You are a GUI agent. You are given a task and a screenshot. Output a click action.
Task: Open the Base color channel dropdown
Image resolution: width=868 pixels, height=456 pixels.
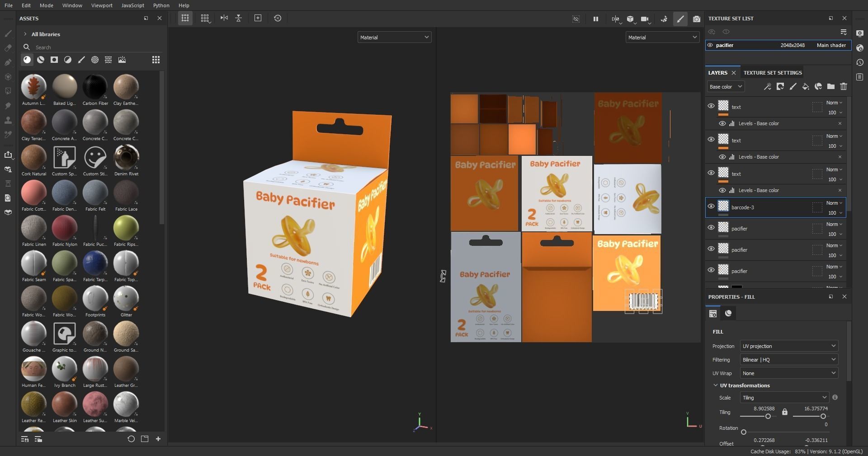(726, 87)
